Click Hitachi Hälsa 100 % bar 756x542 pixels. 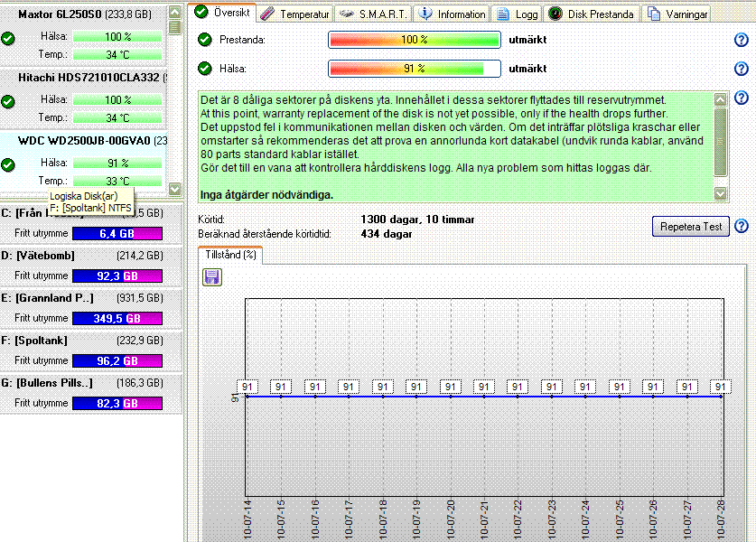[x=117, y=99]
